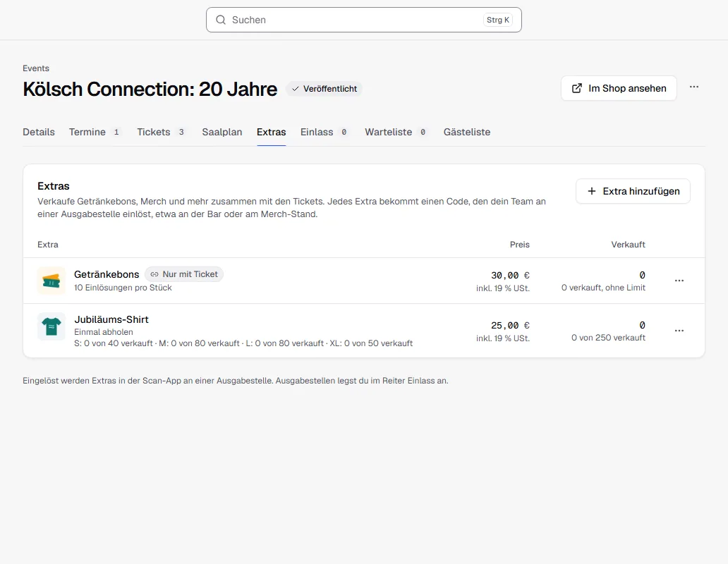Open the Getränkebons extra
Image resolution: width=728 pixels, height=564 pixels.
click(107, 274)
